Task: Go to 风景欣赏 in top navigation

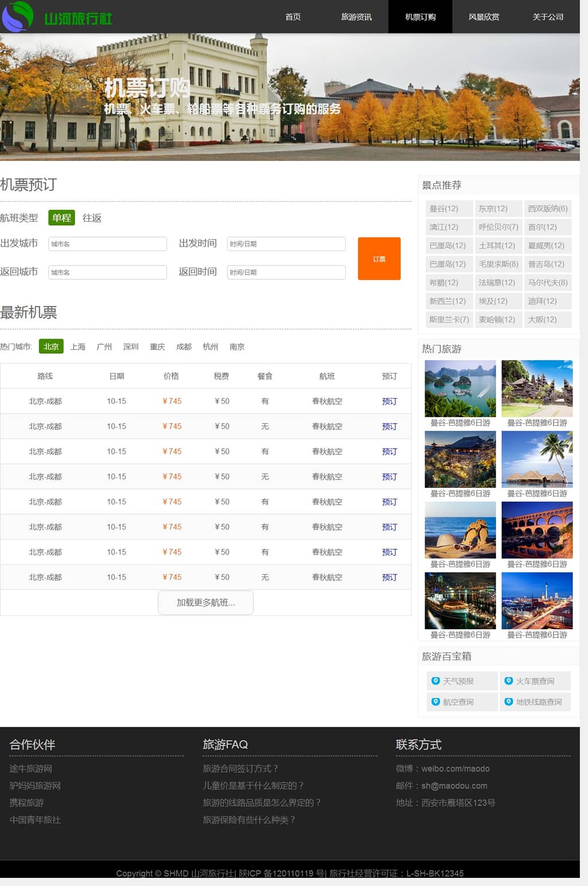Action: 483,17
